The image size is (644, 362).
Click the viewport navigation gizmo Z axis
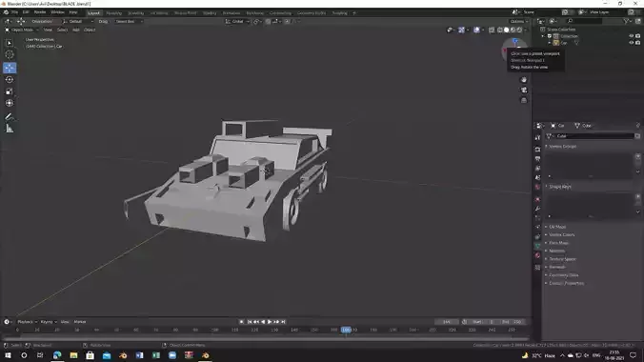(x=515, y=41)
